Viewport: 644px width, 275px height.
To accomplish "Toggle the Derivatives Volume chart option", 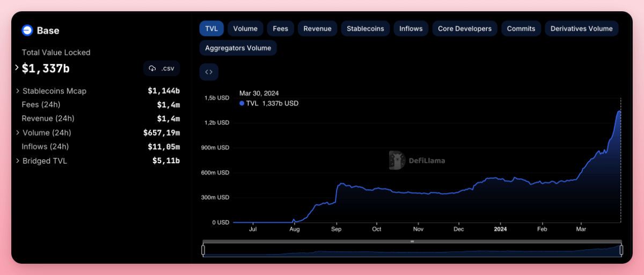I will click(582, 28).
